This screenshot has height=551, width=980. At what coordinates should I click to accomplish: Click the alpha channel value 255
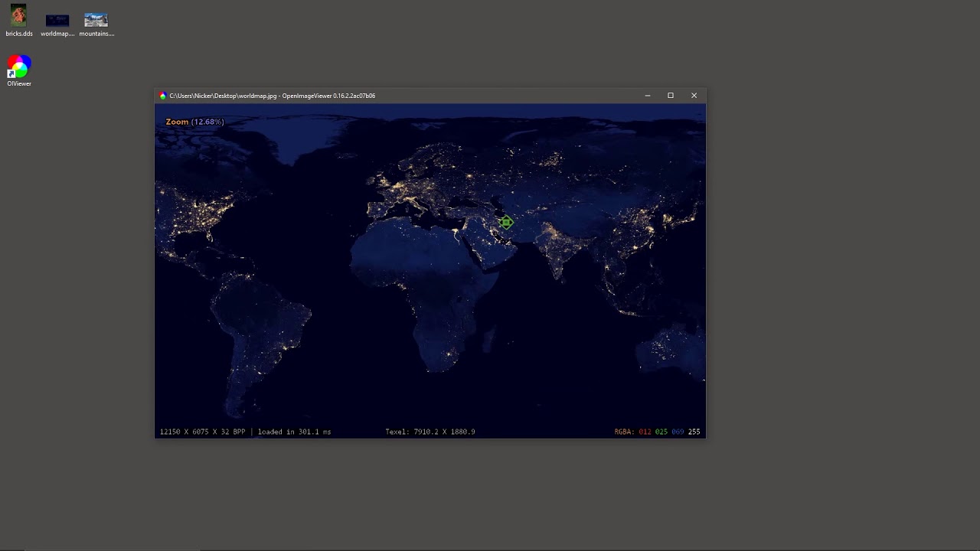click(694, 432)
